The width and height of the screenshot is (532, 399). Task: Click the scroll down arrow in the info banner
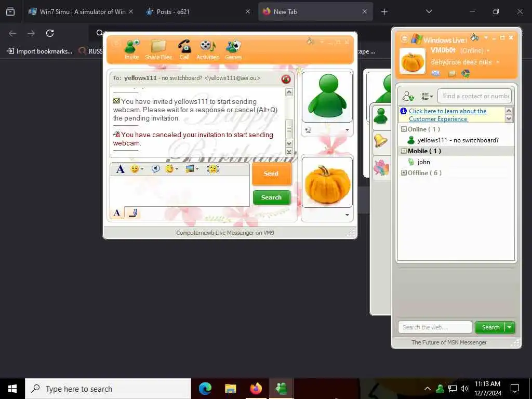coord(509,119)
